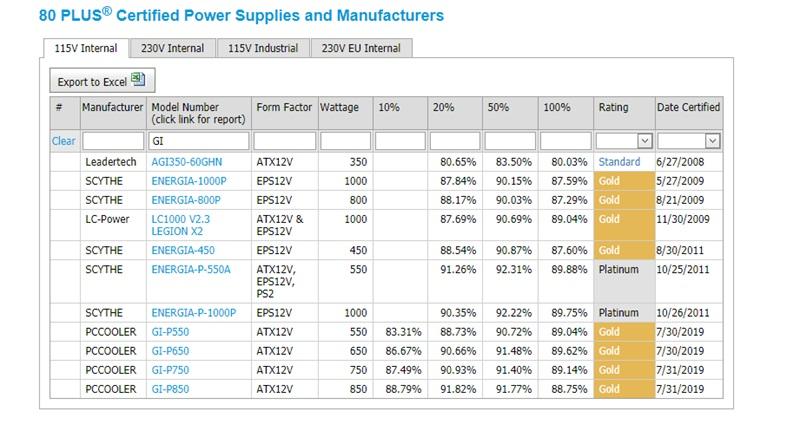Click the 20% filter input box
This screenshot has height=431, width=800.
coord(455,141)
